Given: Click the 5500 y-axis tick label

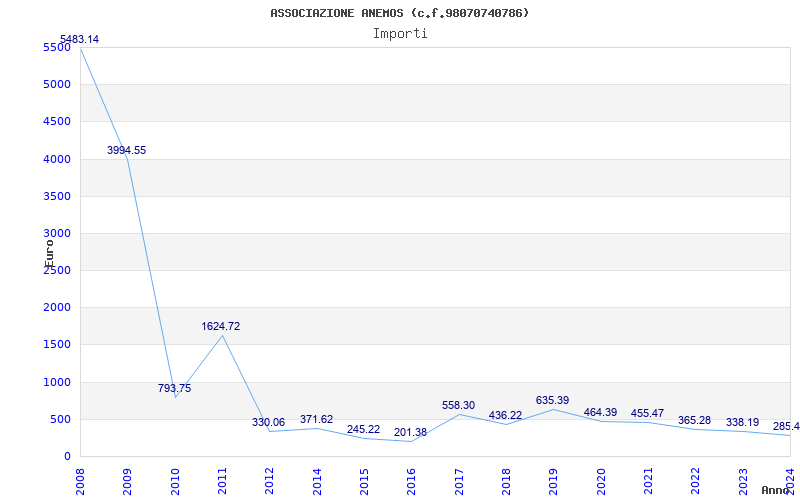Looking at the screenshot, I should coord(57,47).
